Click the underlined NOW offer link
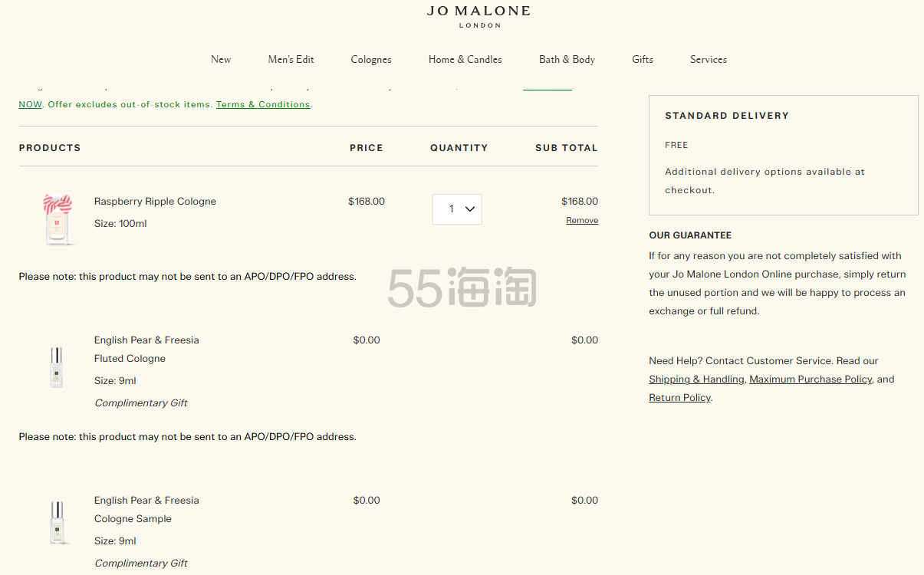The width and height of the screenshot is (924, 575). [x=31, y=104]
